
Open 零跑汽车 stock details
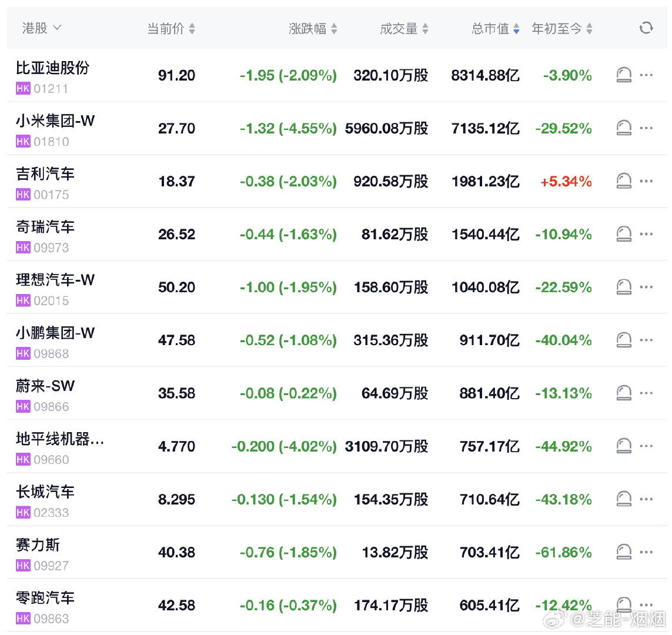pyautogui.click(x=45, y=598)
